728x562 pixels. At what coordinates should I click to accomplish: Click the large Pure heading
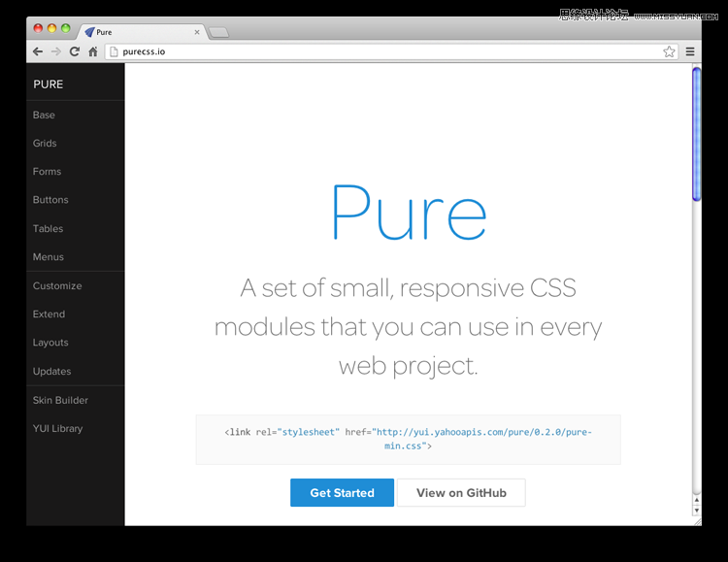click(409, 212)
